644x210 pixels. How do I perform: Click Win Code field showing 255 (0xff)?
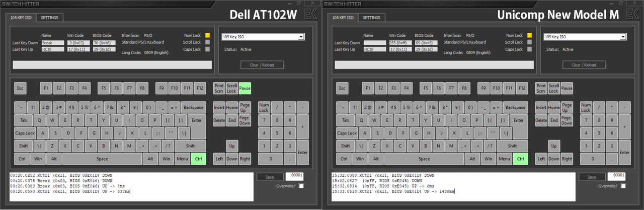click(399, 43)
